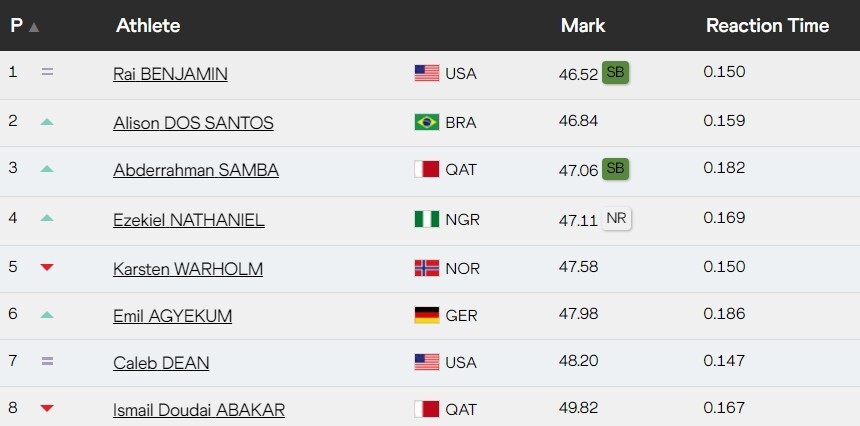860x426 pixels.
Task: Sort by position using the P arrow
Action: click(x=34, y=27)
